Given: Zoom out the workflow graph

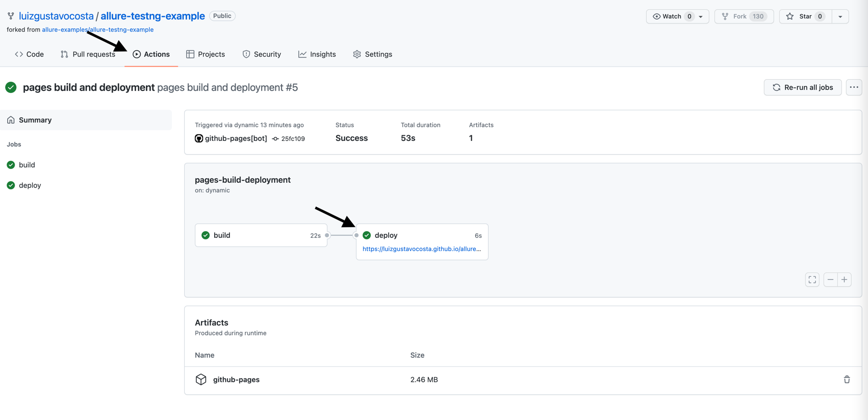Looking at the screenshot, I should (x=831, y=280).
